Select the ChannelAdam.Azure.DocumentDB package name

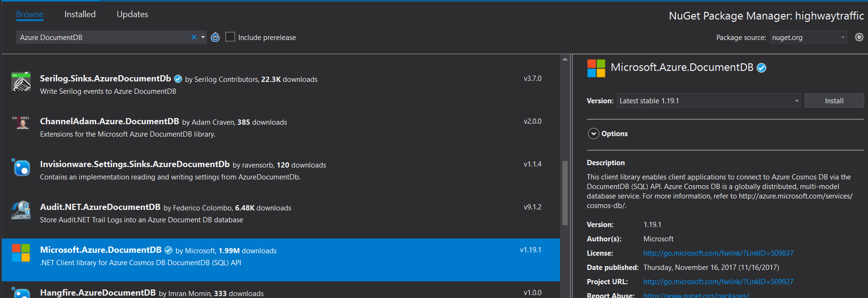[110, 121]
